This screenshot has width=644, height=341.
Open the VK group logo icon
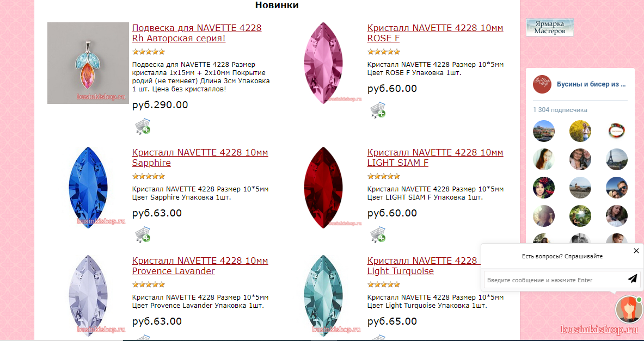point(542,84)
